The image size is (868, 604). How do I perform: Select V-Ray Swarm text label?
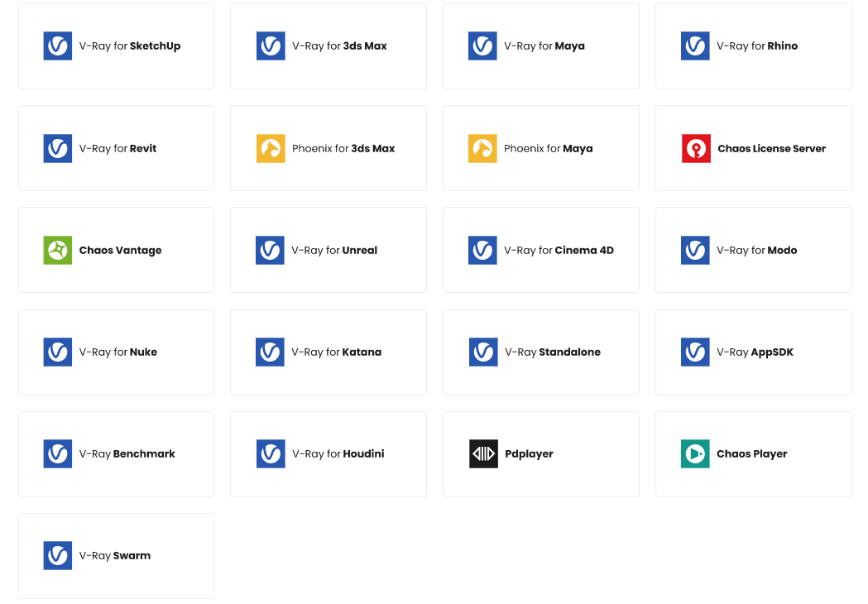[114, 556]
